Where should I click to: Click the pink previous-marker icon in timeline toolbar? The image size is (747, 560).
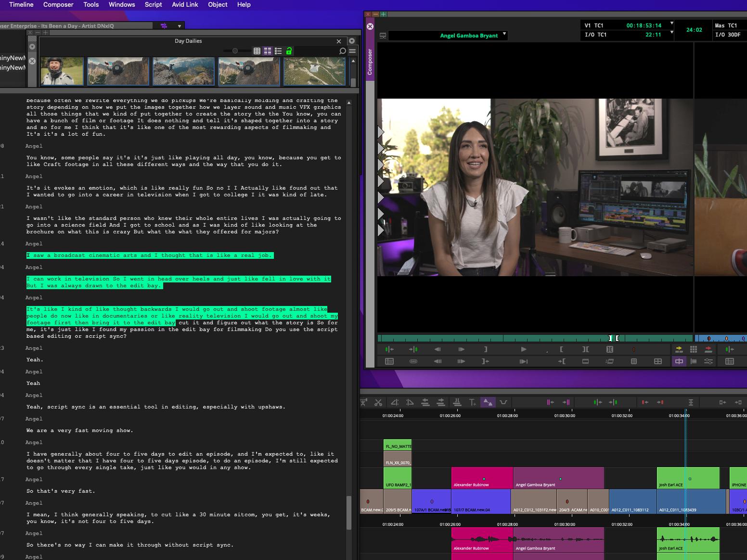click(550, 402)
